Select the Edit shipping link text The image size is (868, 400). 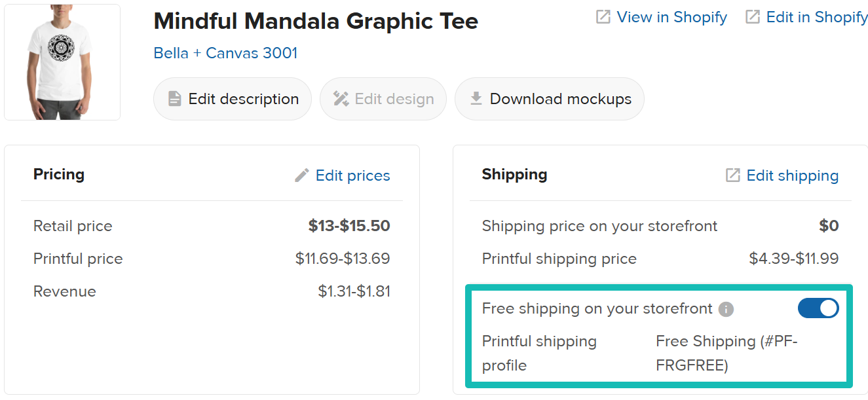click(792, 175)
